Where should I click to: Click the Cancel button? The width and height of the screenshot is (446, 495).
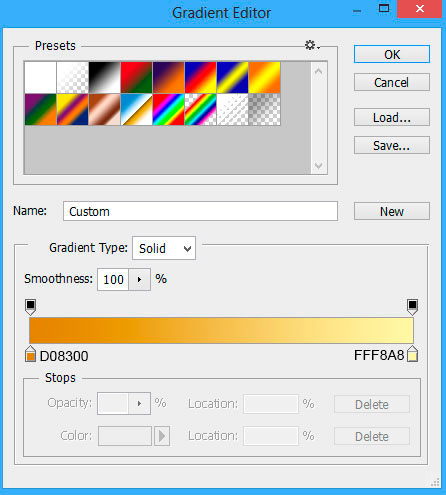392,82
